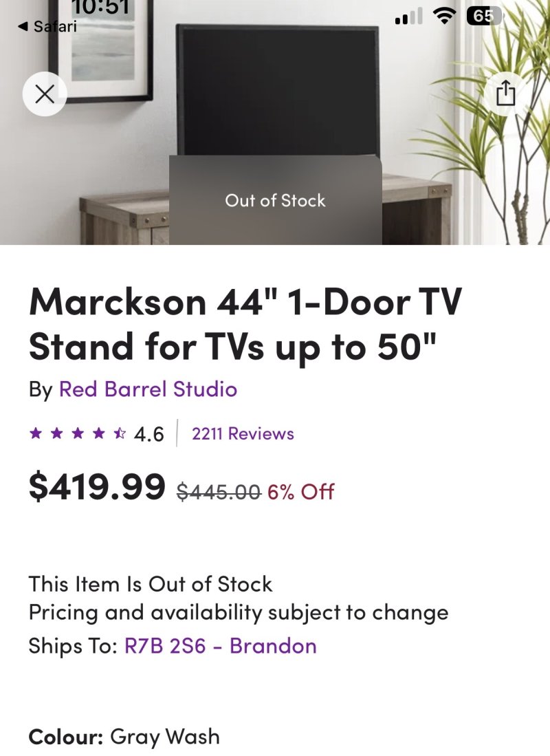Tap the This Item Is Out of Stock notice
The height and width of the screenshot is (756, 550).
coord(150,584)
